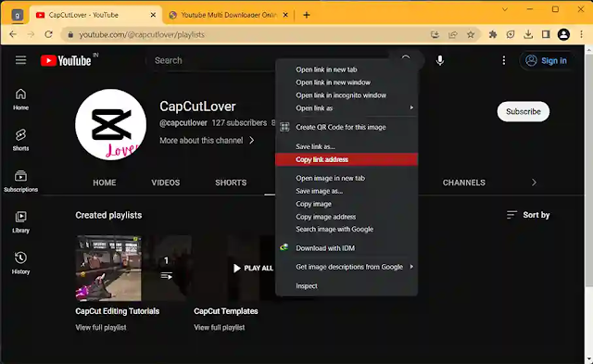
Task: Close the Youtube Multi Downloader tab
Action: (x=285, y=15)
